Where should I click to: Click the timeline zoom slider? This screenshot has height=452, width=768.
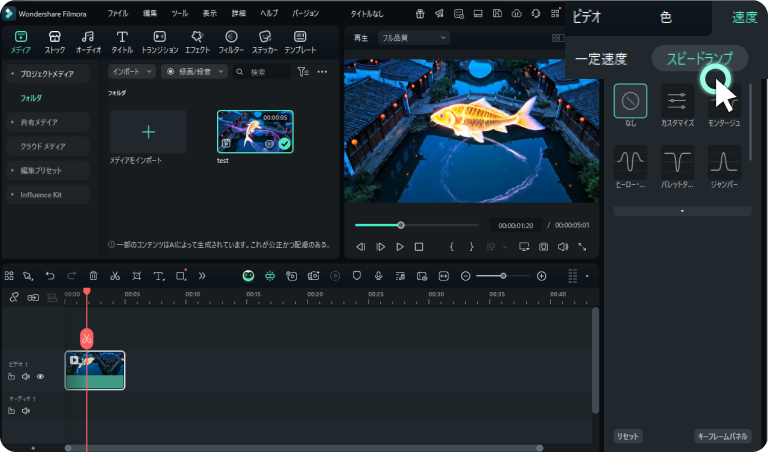point(503,276)
